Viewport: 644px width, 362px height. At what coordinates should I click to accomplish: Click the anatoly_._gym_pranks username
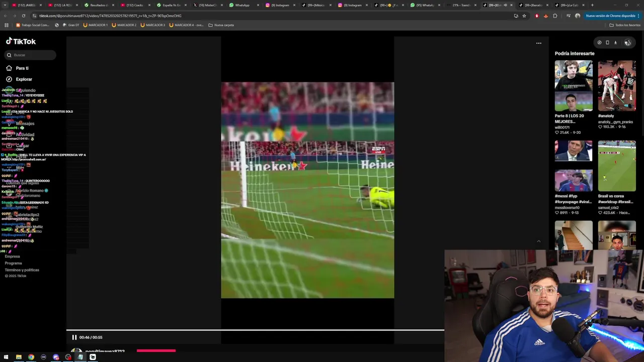click(x=615, y=122)
